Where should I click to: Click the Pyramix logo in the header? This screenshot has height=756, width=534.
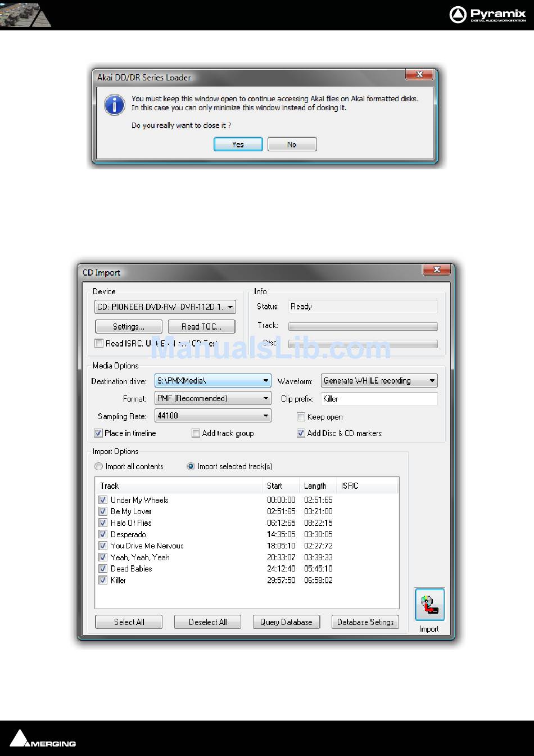487,15
